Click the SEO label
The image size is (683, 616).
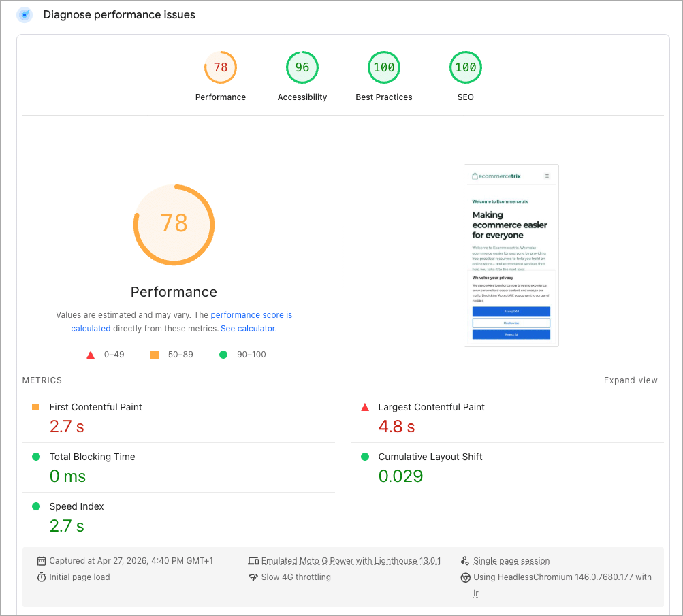pyautogui.click(x=466, y=97)
